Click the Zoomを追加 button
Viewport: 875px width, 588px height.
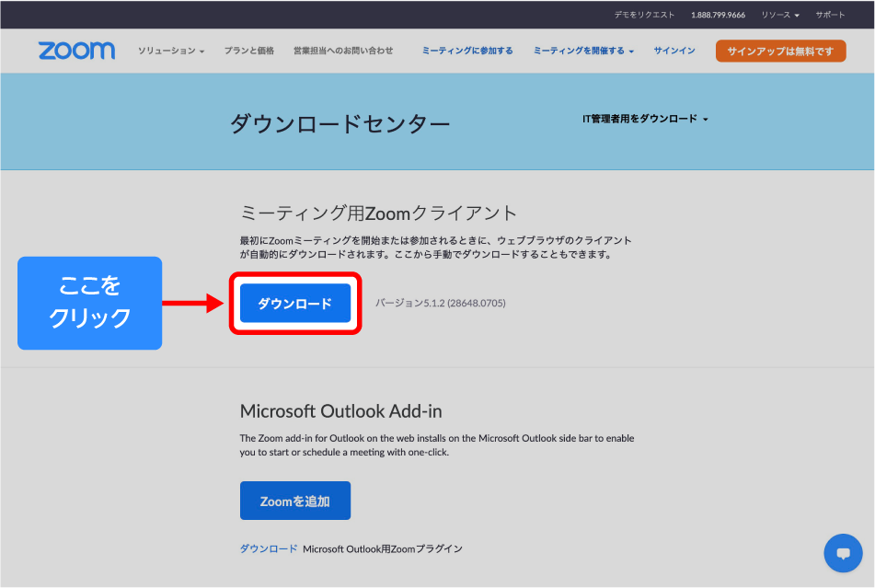295,501
